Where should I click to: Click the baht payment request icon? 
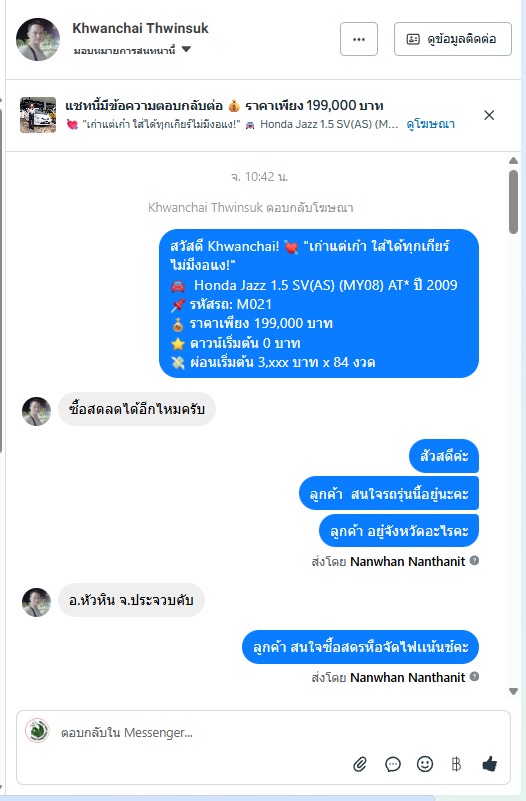(456, 764)
